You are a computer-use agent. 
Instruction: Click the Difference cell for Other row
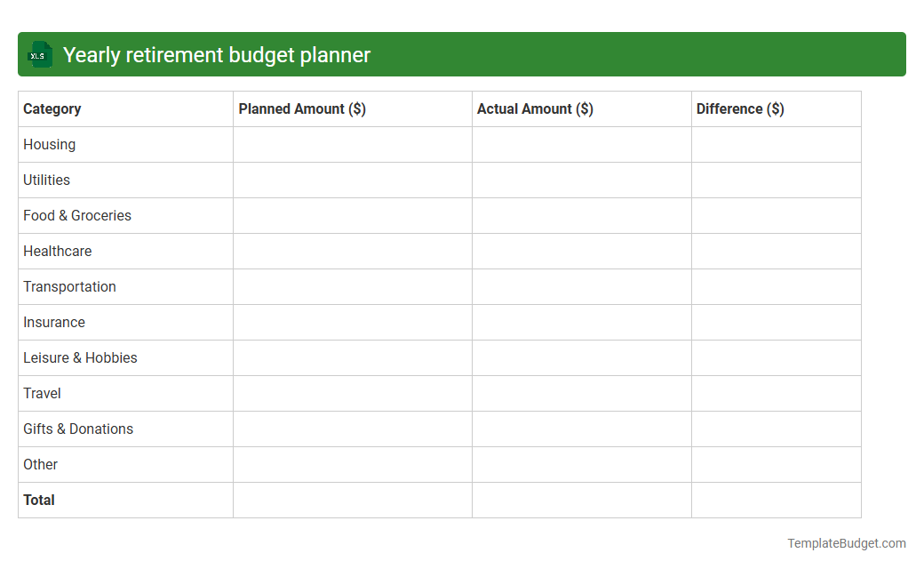(x=776, y=464)
